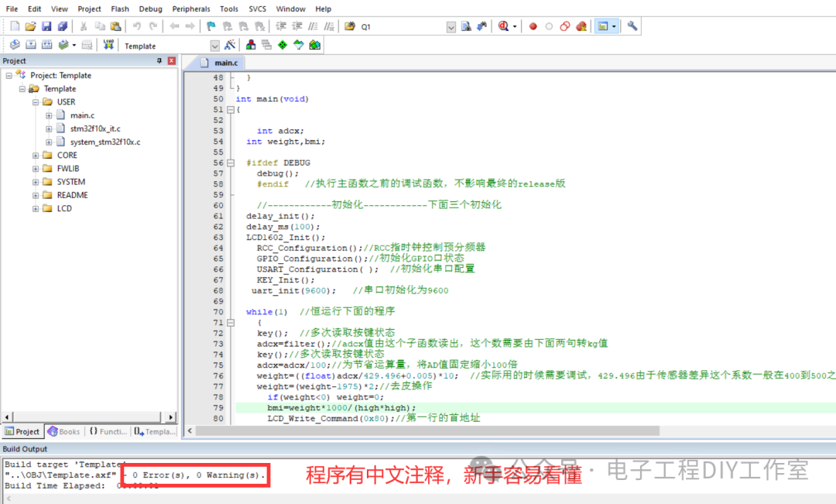Viewport: 836px width, 504px height.
Task: Expand the CORE folder node
Action: [35, 155]
